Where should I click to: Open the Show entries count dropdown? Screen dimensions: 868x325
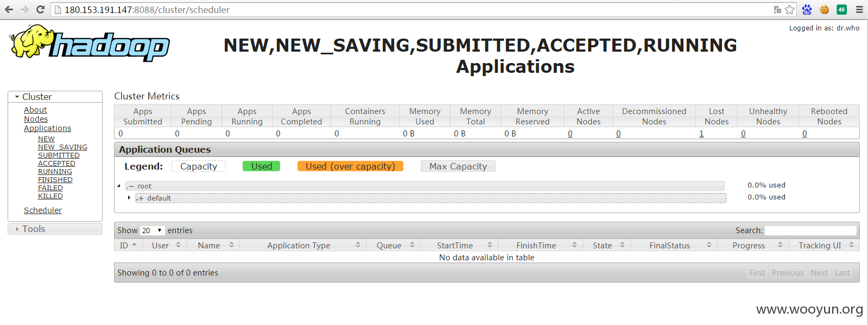click(152, 230)
